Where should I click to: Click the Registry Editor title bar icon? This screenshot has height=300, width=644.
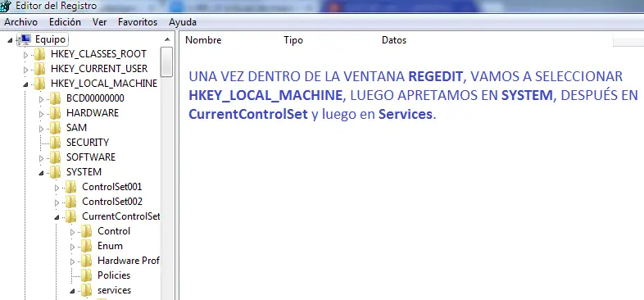[6, 6]
